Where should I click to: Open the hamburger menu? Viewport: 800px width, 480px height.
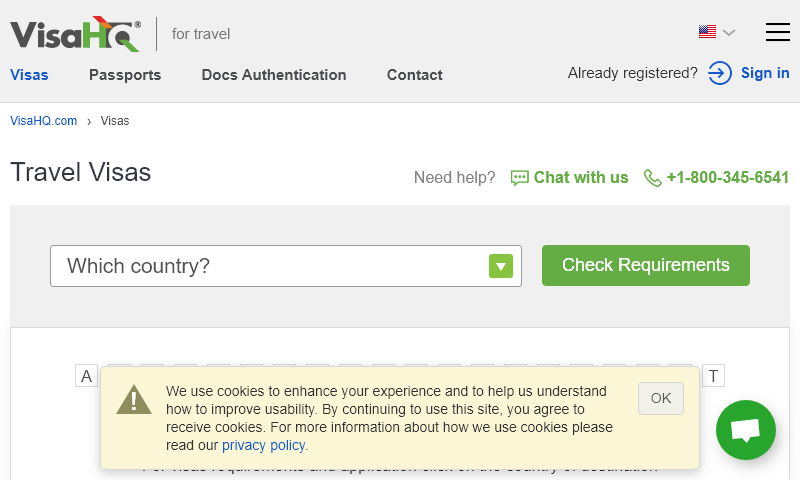point(777,33)
